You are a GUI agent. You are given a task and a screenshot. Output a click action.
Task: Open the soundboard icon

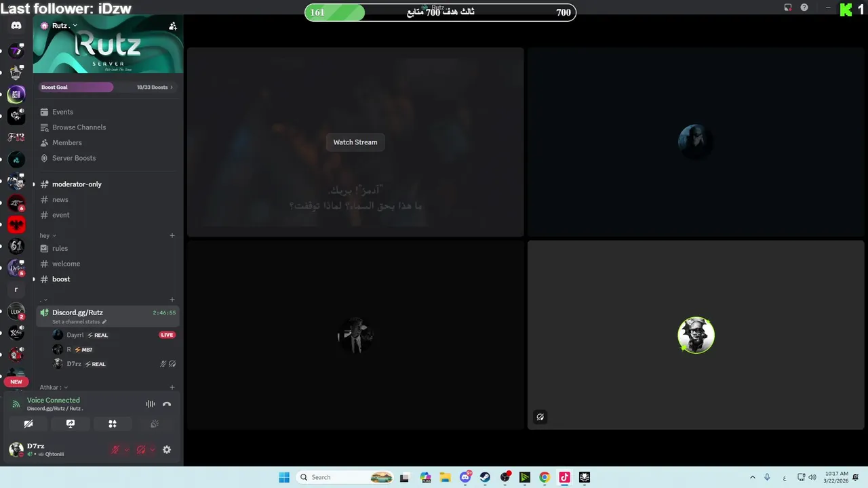click(155, 424)
